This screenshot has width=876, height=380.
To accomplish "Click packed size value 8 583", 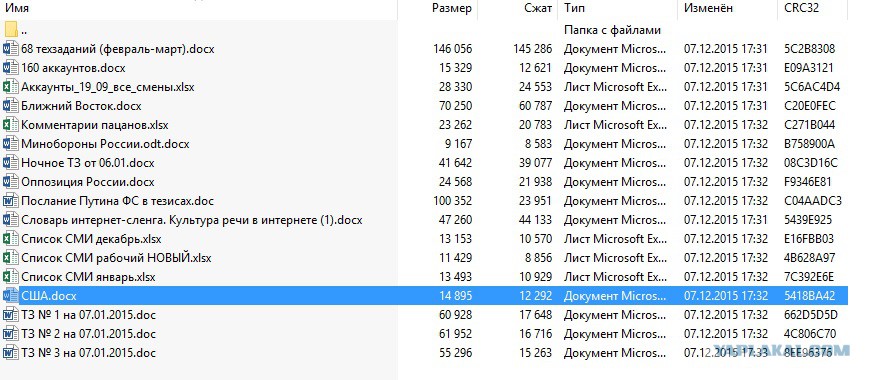I will 539,144.
